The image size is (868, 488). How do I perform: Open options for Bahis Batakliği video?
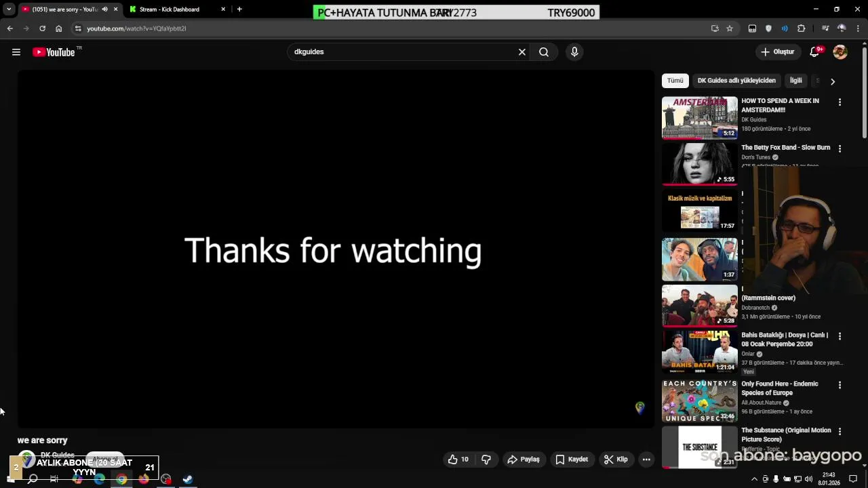(840, 336)
